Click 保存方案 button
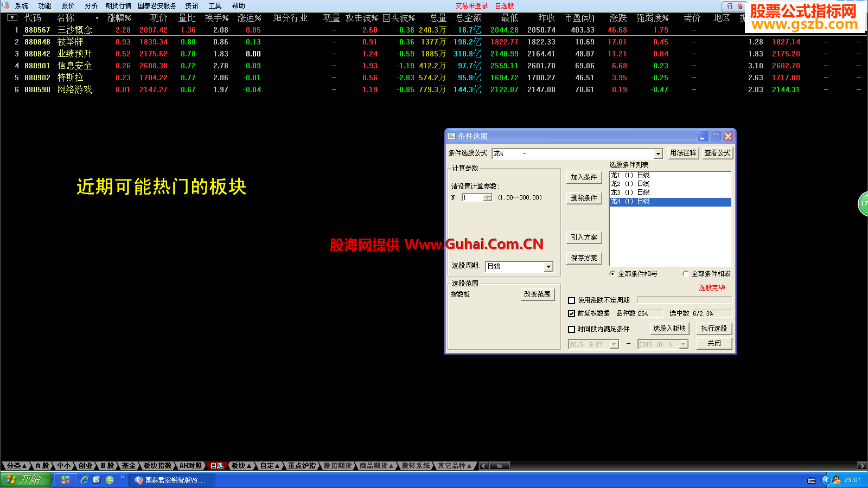 pos(584,258)
